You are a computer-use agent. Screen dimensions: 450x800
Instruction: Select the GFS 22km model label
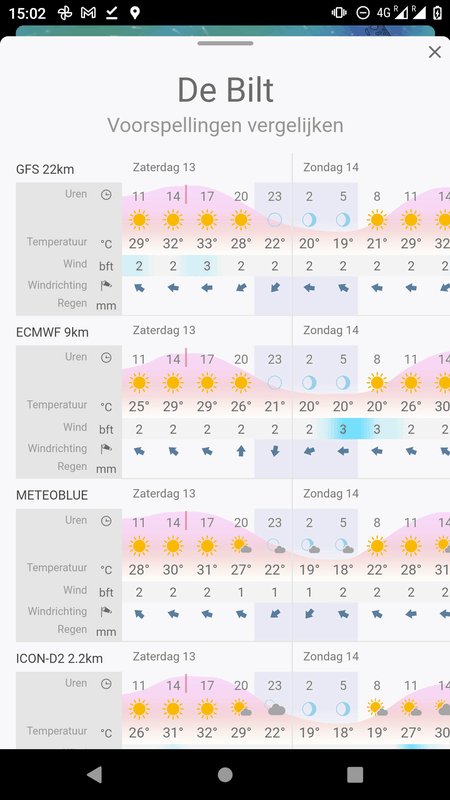[x=45, y=169]
